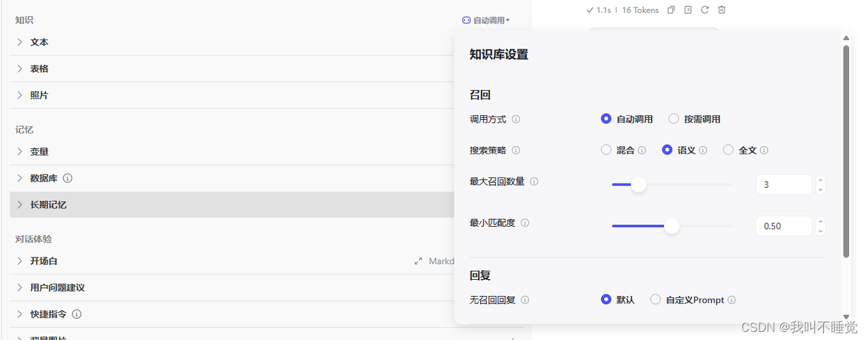Decrease 最大召回数量 with the down stepper
Image resolution: width=868 pixels, height=340 pixels.
point(821,190)
